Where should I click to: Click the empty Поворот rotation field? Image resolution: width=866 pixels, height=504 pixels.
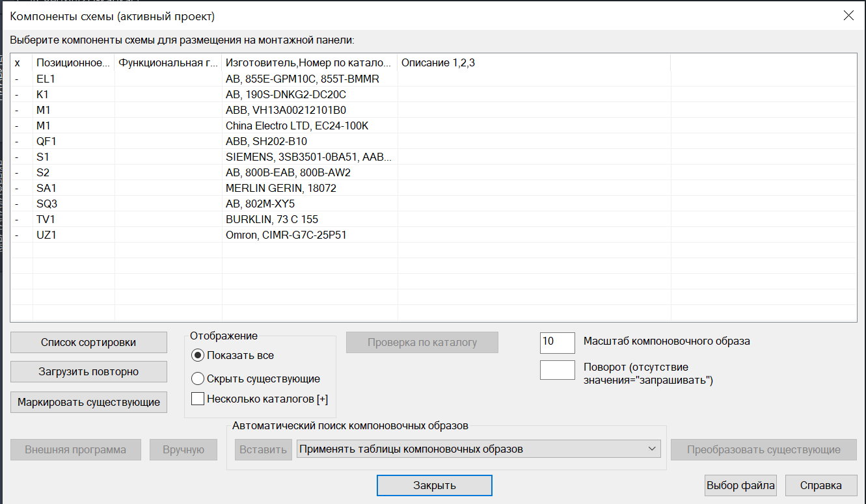[x=558, y=370]
